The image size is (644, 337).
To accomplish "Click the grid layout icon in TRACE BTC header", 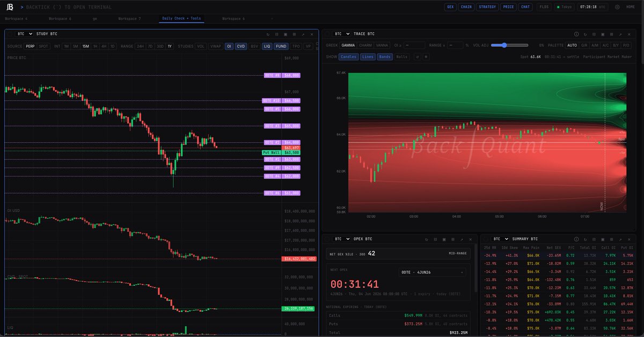I will click(611, 34).
